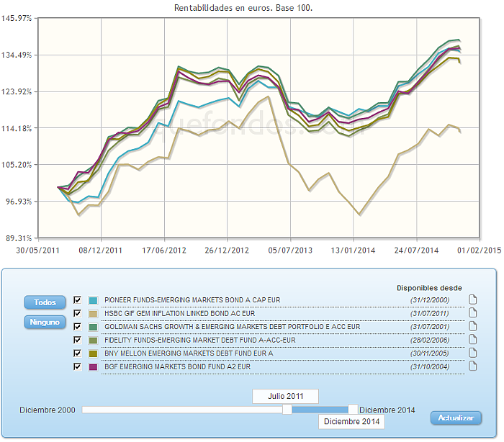Uncheck BGF EMERGING MARKETS BOND FUND checkbox
This screenshot has width=504, height=442.
click(x=77, y=367)
